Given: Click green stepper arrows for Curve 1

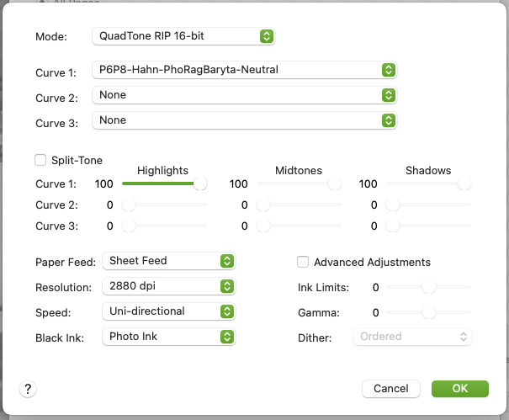Looking at the screenshot, I should point(388,70).
